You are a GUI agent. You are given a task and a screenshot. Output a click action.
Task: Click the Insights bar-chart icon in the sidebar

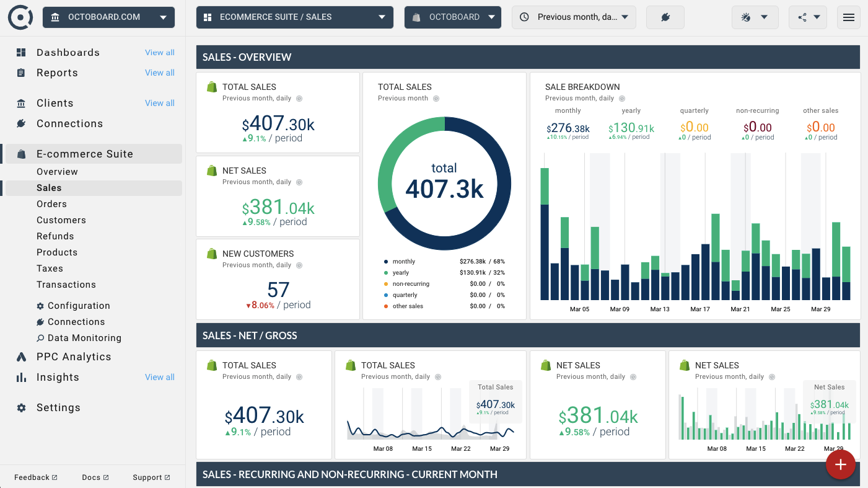(x=22, y=377)
